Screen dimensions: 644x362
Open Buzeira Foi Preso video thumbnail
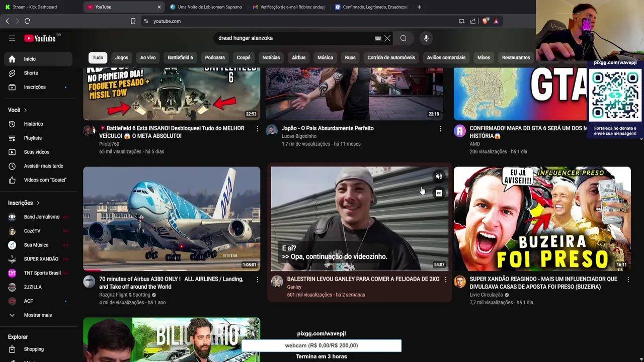pos(542,219)
